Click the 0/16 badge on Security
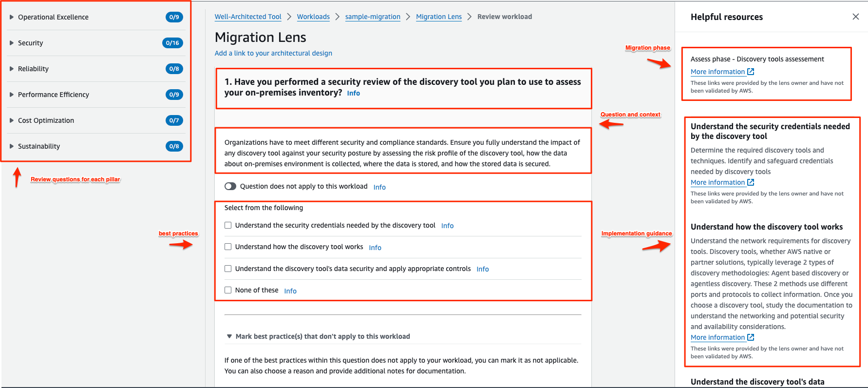The image size is (868, 388). (172, 43)
